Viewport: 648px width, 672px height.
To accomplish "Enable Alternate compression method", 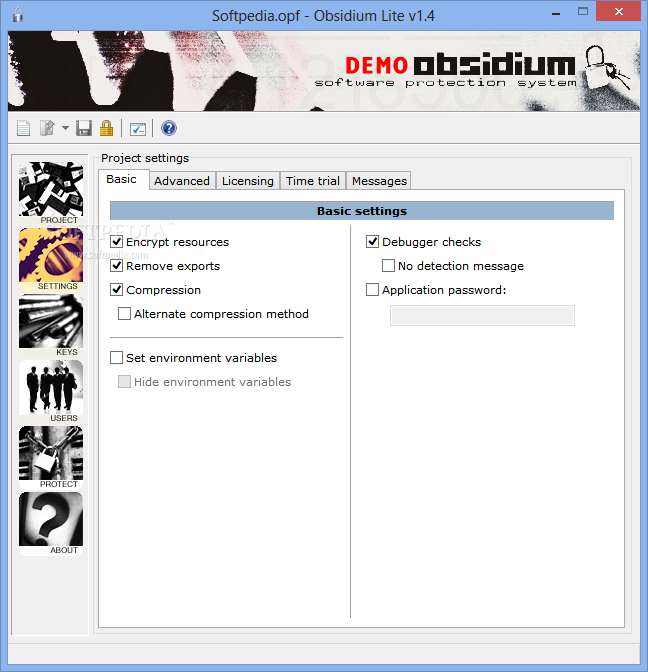I will pyautogui.click(x=124, y=314).
